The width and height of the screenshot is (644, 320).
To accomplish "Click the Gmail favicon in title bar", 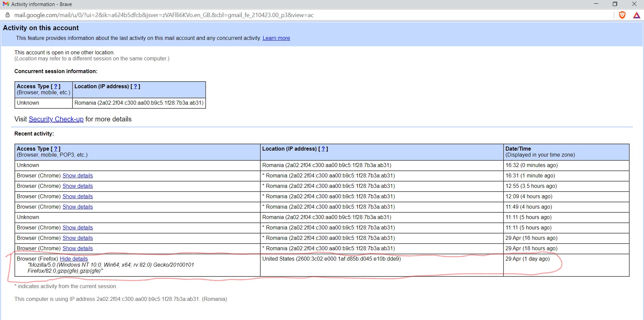I will click(x=6, y=4).
